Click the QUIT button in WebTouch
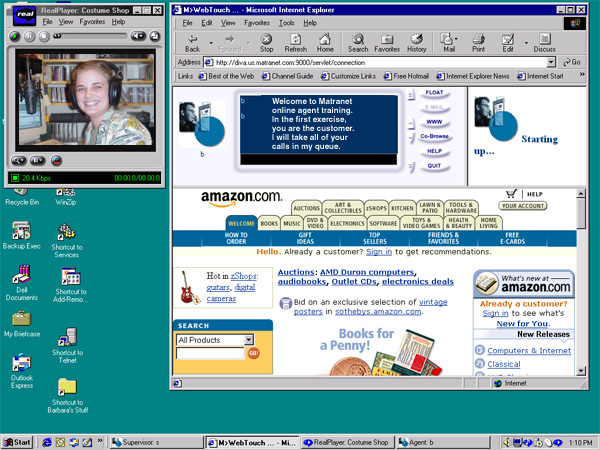600x450 pixels. (434, 166)
